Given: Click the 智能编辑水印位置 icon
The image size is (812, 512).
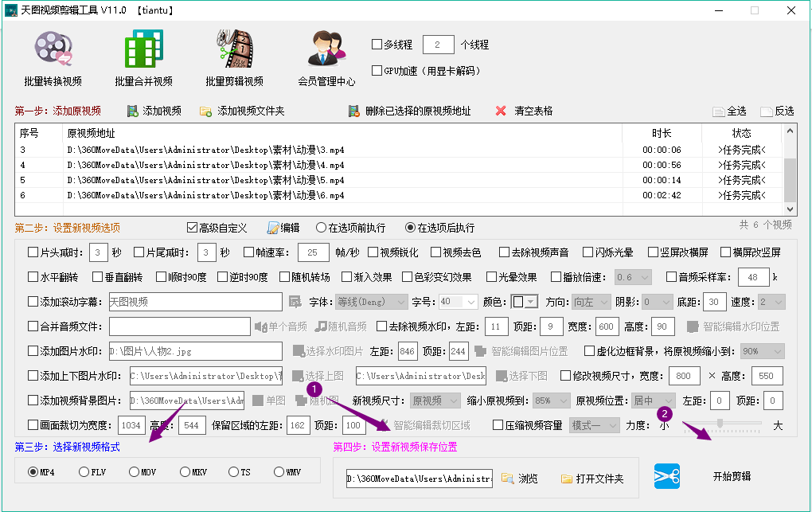Looking at the screenshot, I should pyautogui.click(x=693, y=326).
